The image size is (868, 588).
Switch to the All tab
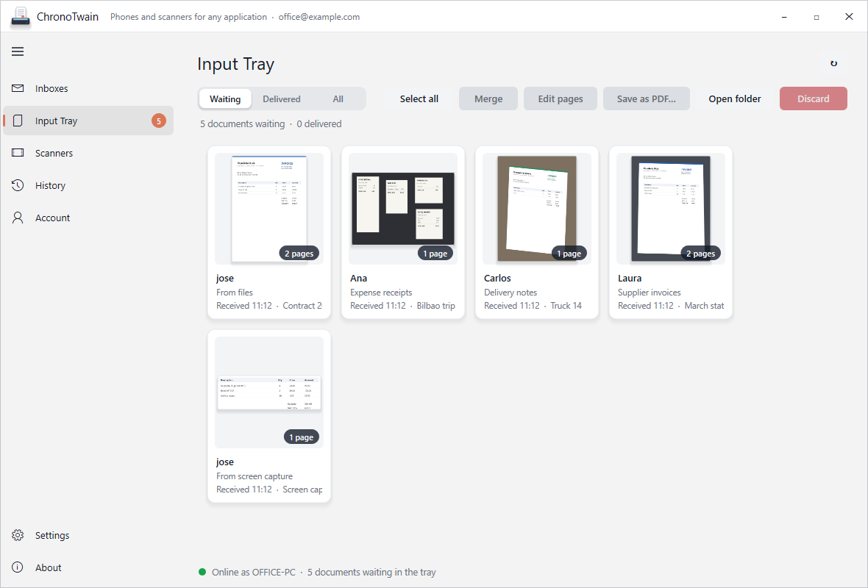338,99
